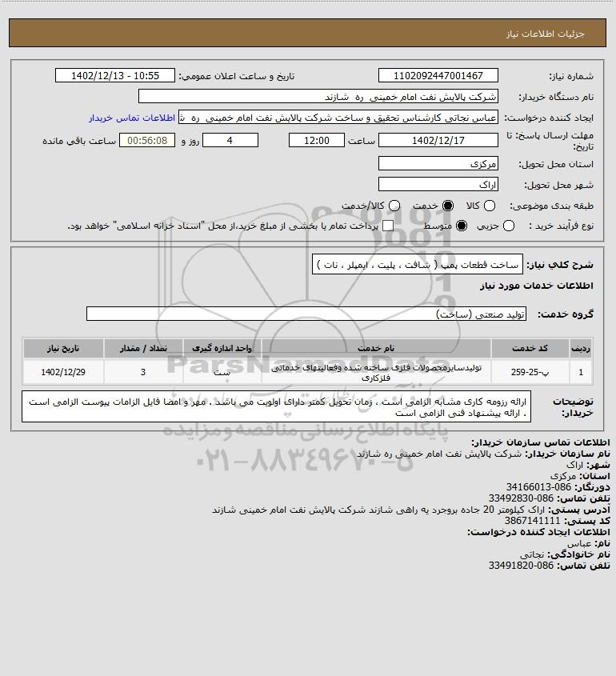This screenshot has width=616, height=676.
Task: Toggle the Islamic treasury payment checkbox
Action: pyautogui.click(x=388, y=226)
